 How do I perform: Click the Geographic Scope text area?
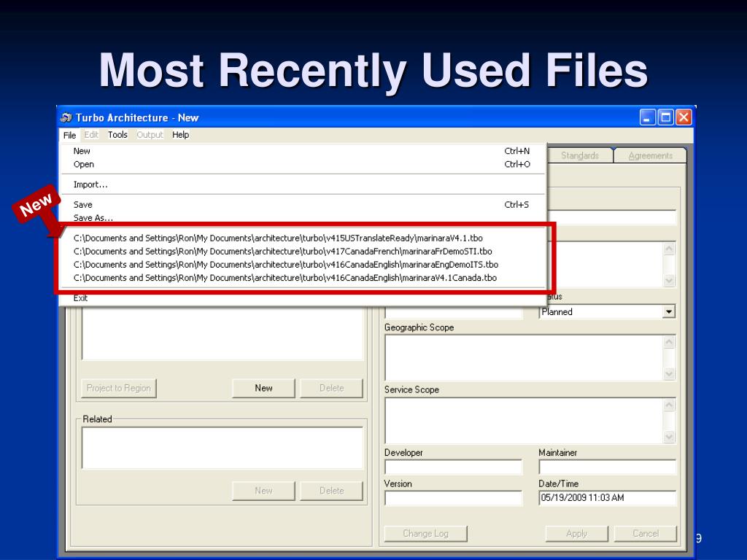click(x=524, y=357)
